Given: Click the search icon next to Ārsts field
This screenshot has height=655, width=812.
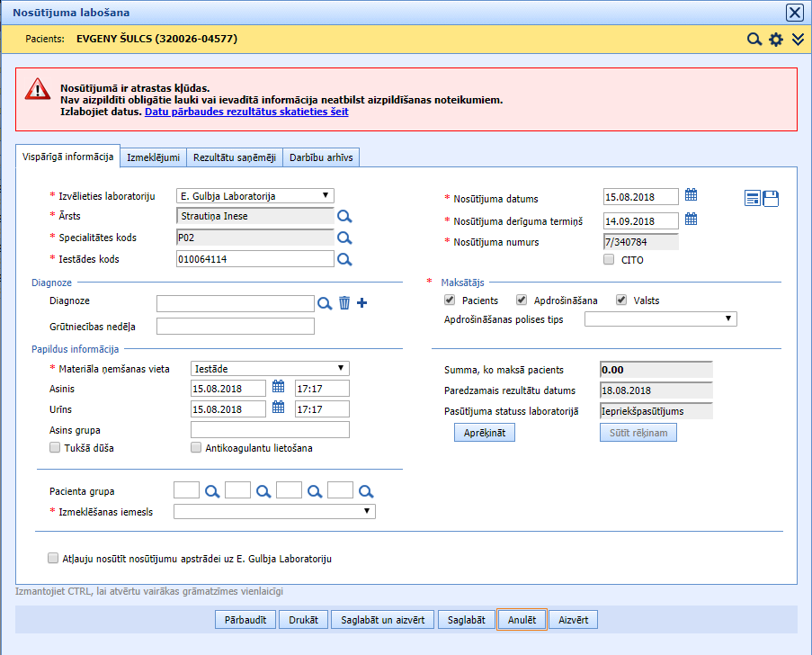Looking at the screenshot, I should pos(344,217).
